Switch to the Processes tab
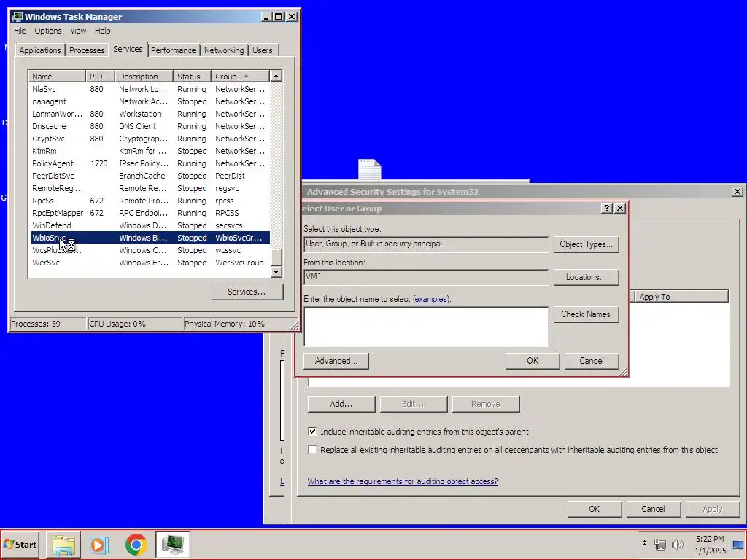This screenshot has height=560, width=747. [x=87, y=50]
